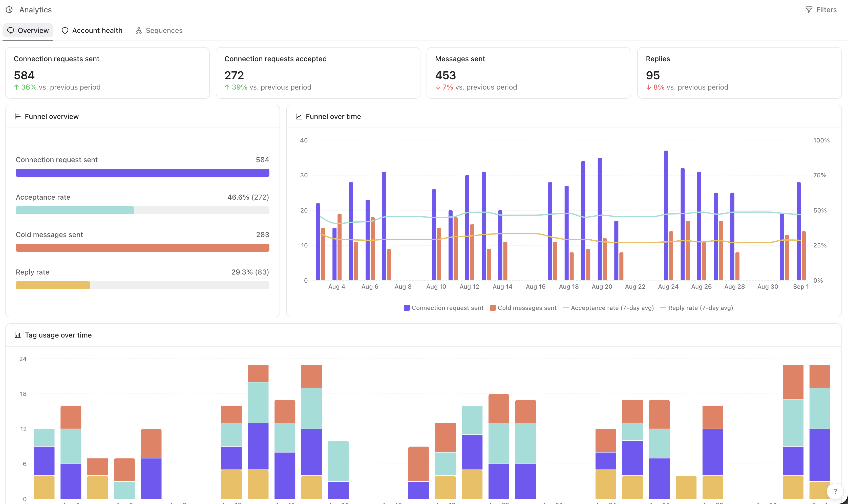Click the 453 messages sent value
This screenshot has width=848, height=504.
coord(446,75)
